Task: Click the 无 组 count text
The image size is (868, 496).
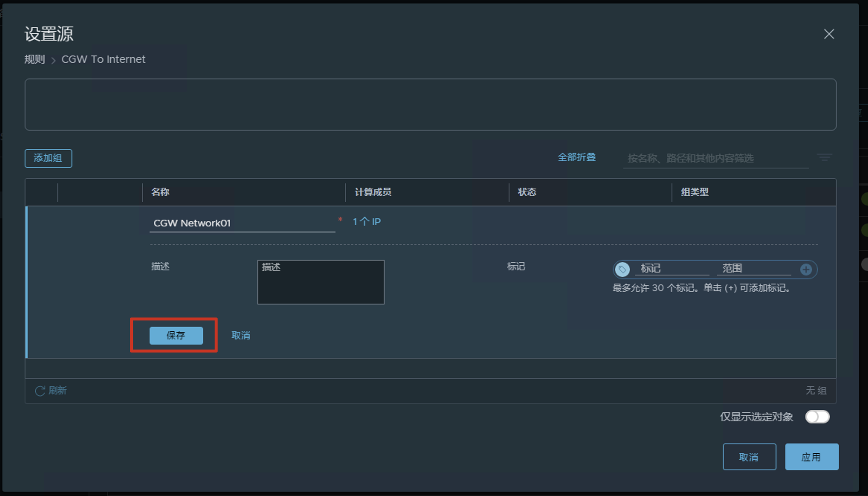Action: pyautogui.click(x=816, y=390)
